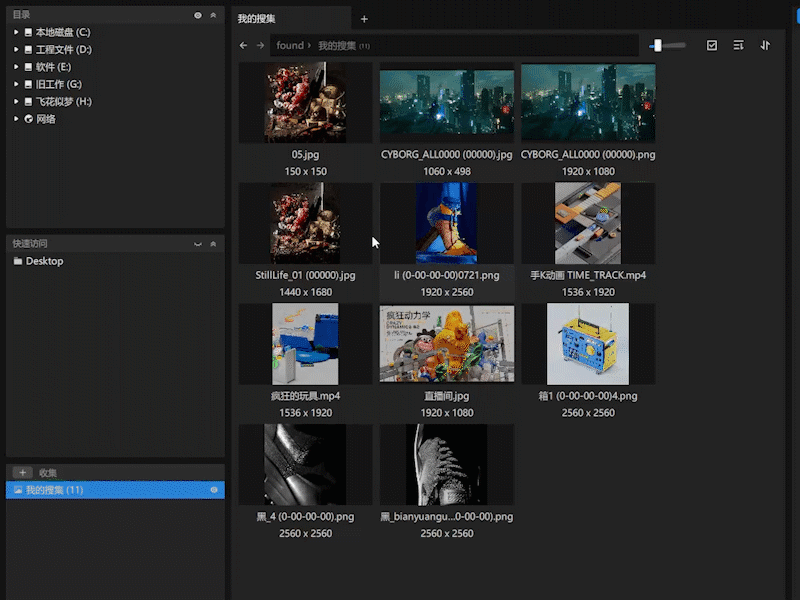Image resolution: width=800 pixels, height=600 pixels.
Task: Expand the 飞花似梦 (H:) tree node
Action: (x=16, y=102)
